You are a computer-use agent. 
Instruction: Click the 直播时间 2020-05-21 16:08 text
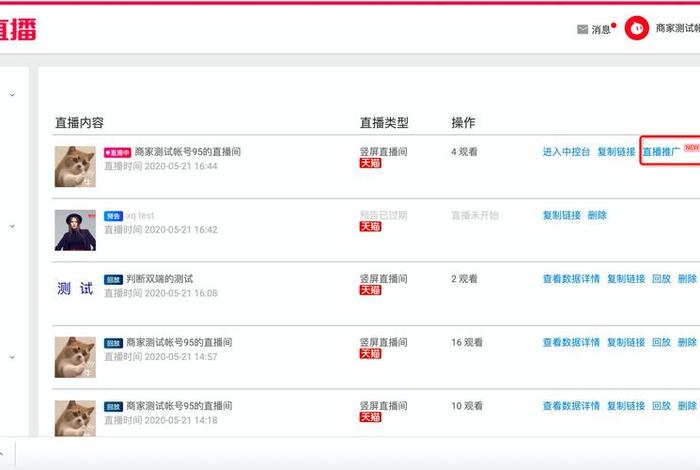click(x=161, y=293)
